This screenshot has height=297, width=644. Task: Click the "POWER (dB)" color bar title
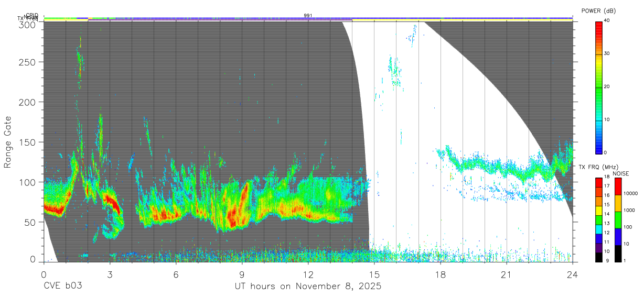pos(599,11)
